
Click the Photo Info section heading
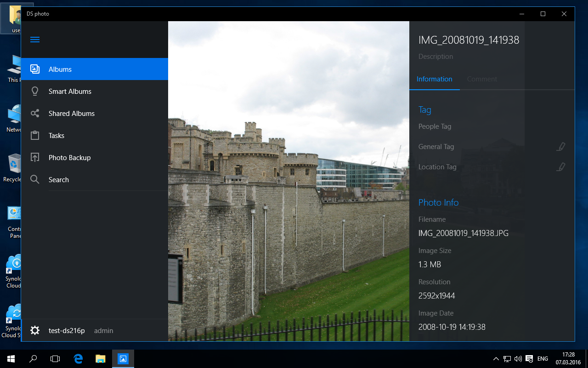(x=439, y=202)
